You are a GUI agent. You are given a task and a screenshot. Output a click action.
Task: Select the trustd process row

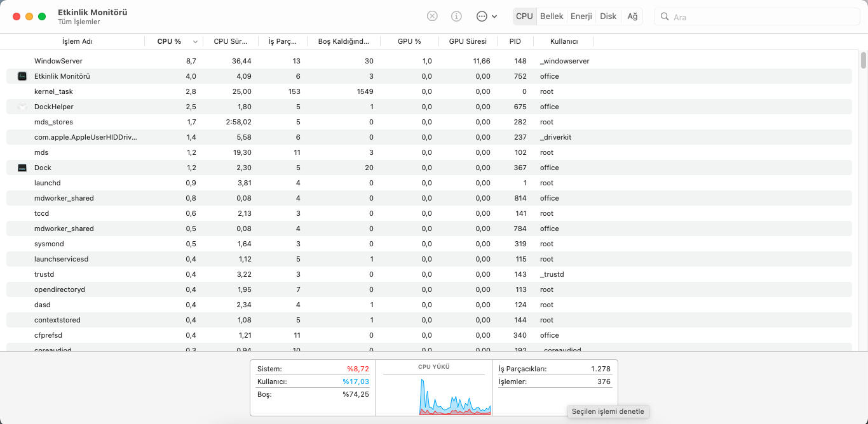[x=429, y=274]
